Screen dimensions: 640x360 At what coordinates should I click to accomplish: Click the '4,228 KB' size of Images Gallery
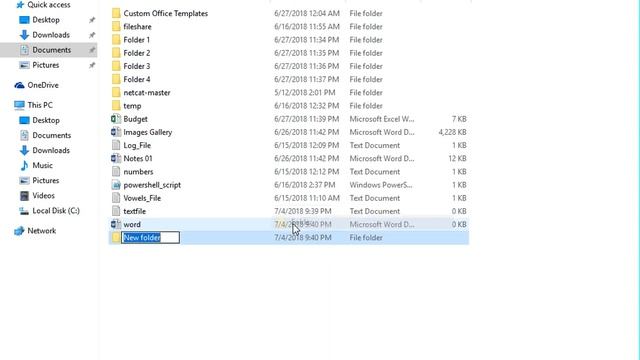click(x=452, y=132)
